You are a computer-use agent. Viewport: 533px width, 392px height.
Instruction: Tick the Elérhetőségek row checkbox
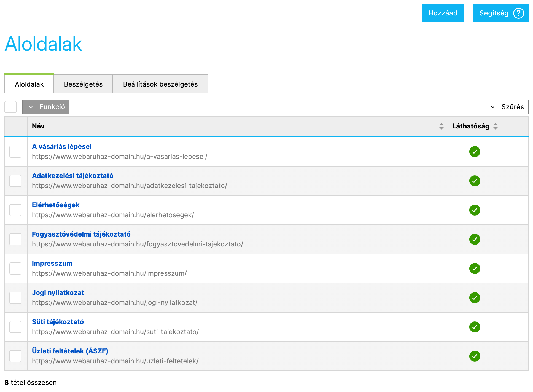15,210
